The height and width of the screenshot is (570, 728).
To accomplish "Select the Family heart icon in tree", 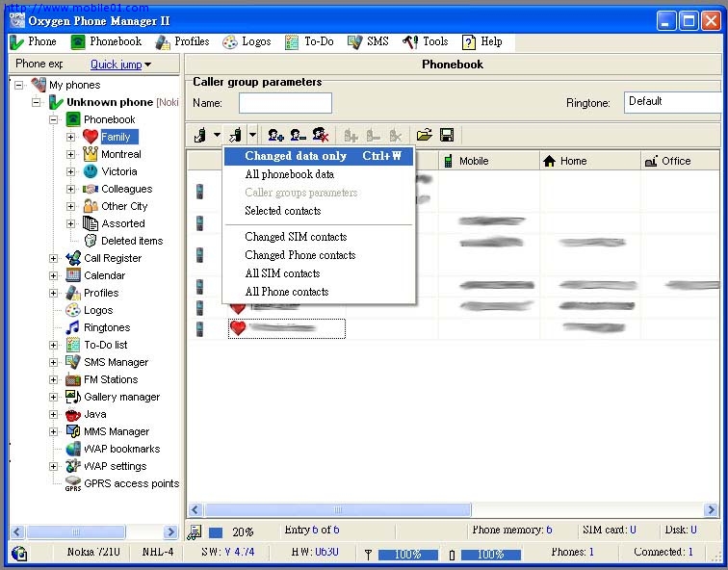I will (x=91, y=137).
